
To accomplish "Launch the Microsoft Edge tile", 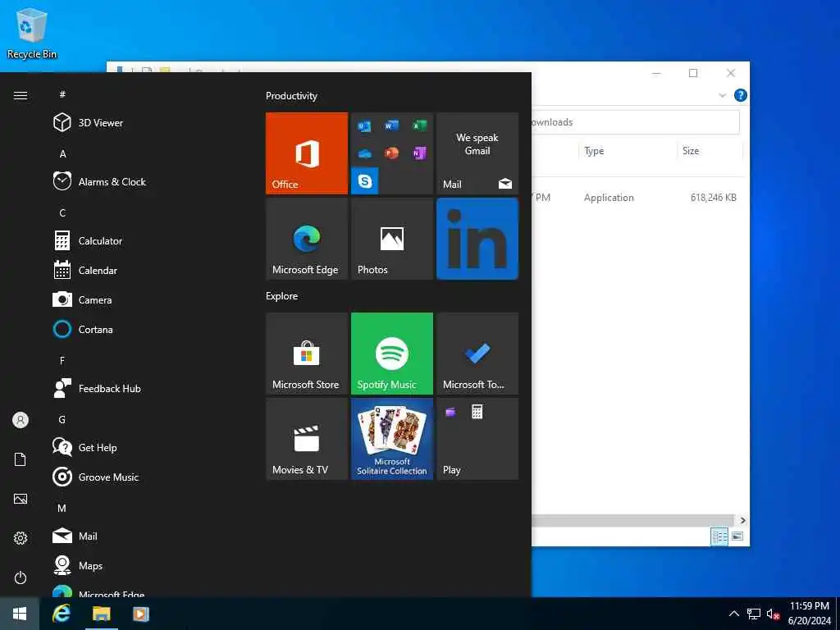I will tap(307, 239).
